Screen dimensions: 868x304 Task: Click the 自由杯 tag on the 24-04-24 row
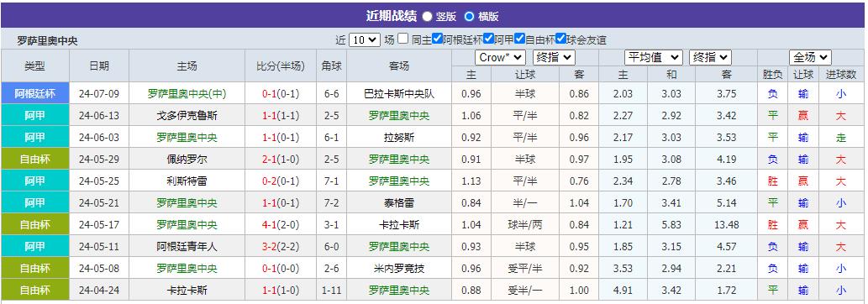35,290
